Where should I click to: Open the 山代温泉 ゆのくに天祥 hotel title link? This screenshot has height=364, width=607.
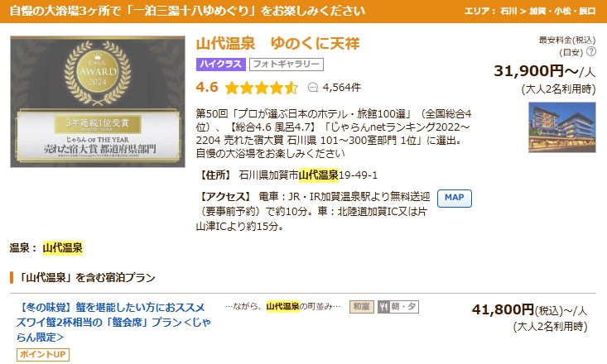[278, 43]
